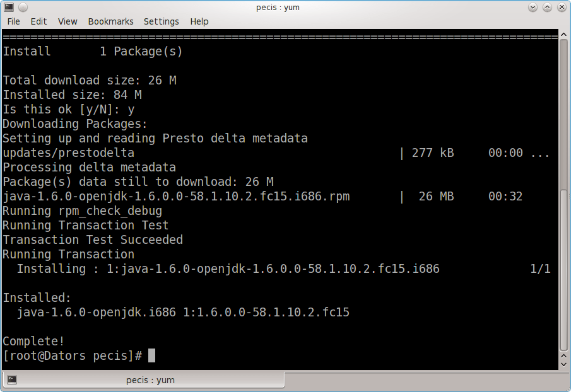This screenshot has width=571, height=392.
Task: Click the 'Installing :' transaction line
Action: click(x=228, y=268)
